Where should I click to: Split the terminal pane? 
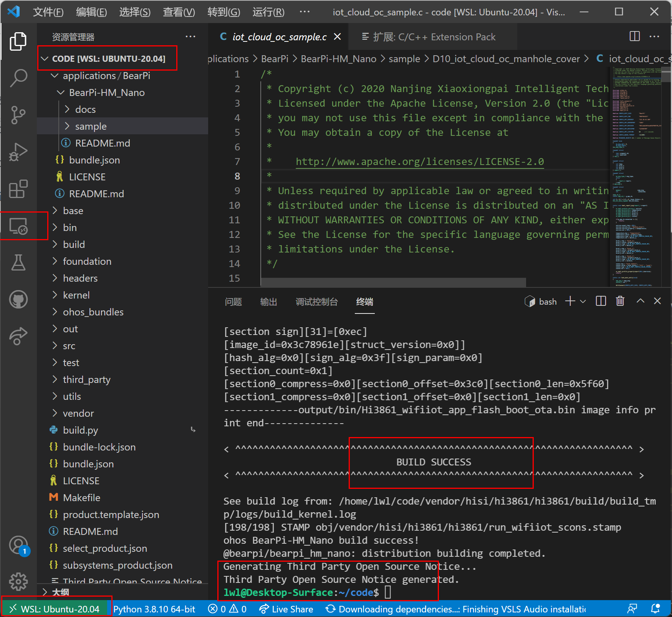tap(601, 301)
